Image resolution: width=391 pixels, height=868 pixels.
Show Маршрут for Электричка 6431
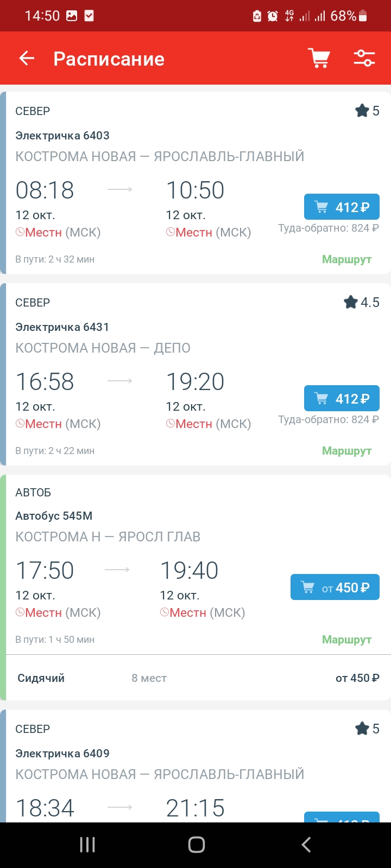[x=346, y=451]
